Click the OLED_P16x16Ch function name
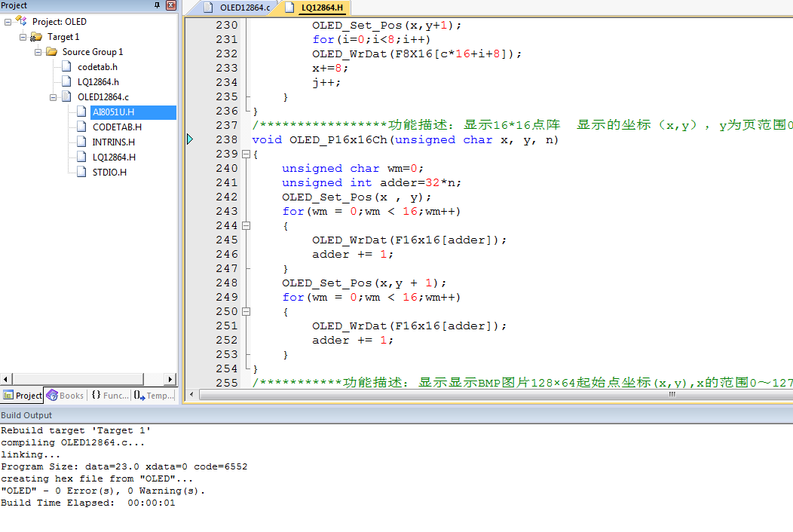The width and height of the screenshot is (793, 532). pos(338,139)
